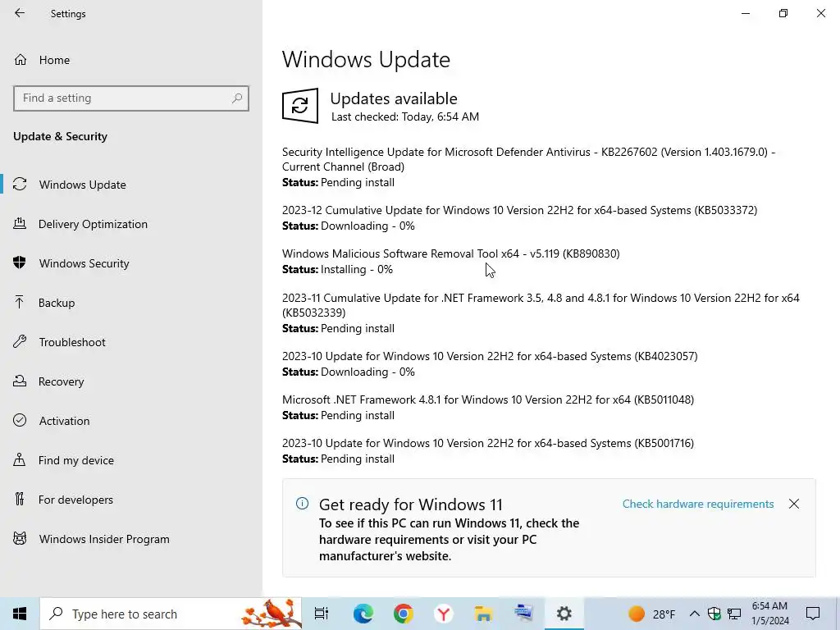Screen dimensions: 840x630
Task: Click the taskbar icon left of the Settings gear
Action: click(523, 612)
